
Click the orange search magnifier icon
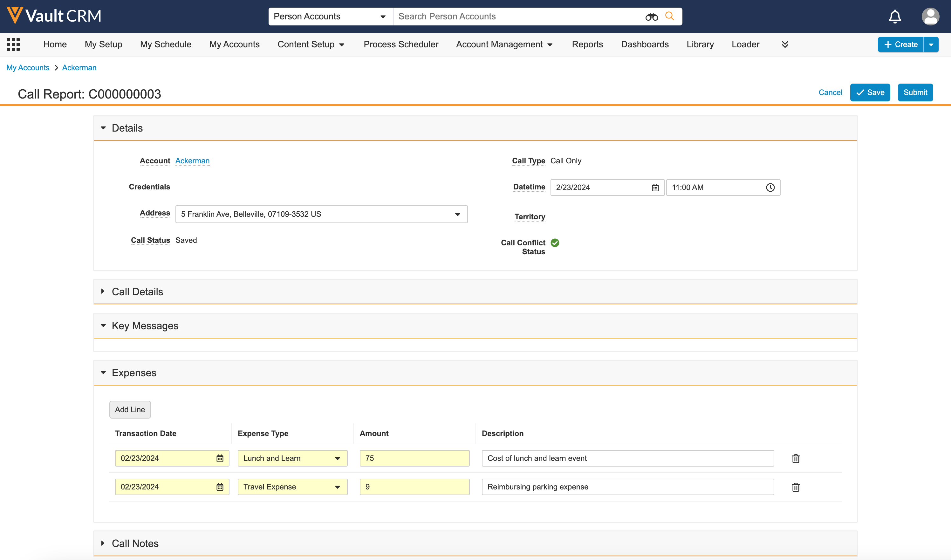tap(669, 16)
